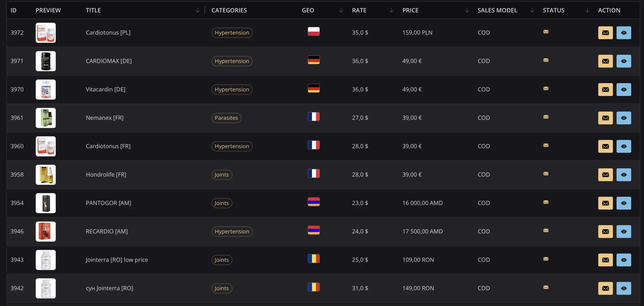Click the PRICE column header
The image size is (644, 306).
click(x=410, y=10)
